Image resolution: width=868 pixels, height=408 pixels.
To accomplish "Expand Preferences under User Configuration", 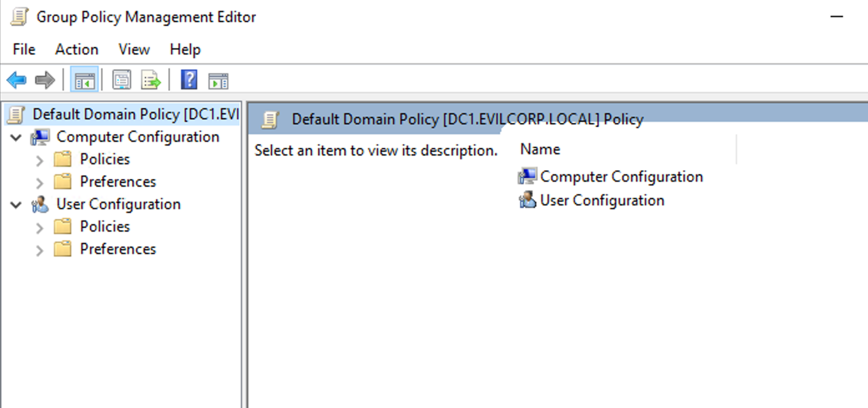I will [x=39, y=250].
